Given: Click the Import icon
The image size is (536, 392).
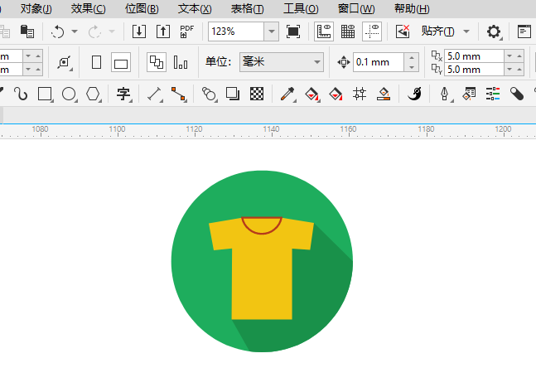Looking at the screenshot, I should pyautogui.click(x=139, y=31).
